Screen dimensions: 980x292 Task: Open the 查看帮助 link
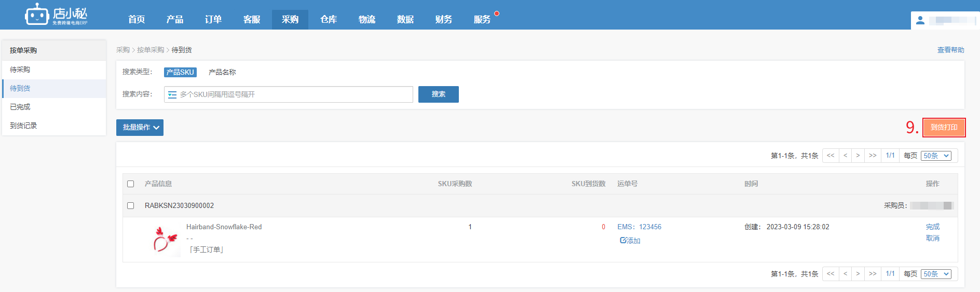tap(950, 50)
